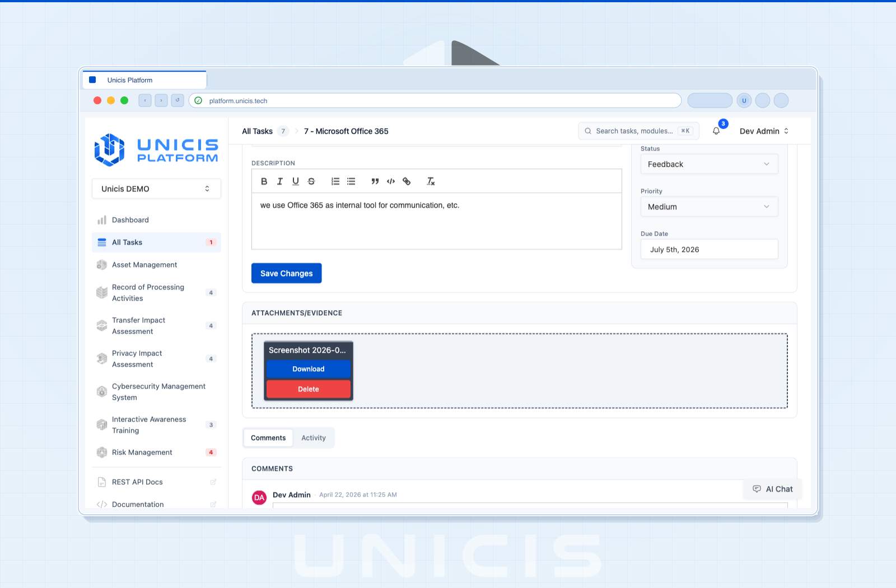This screenshot has width=896, height=588.
Task: Open the Unicis DEMO team selector
Action: [x=156, y=189]
